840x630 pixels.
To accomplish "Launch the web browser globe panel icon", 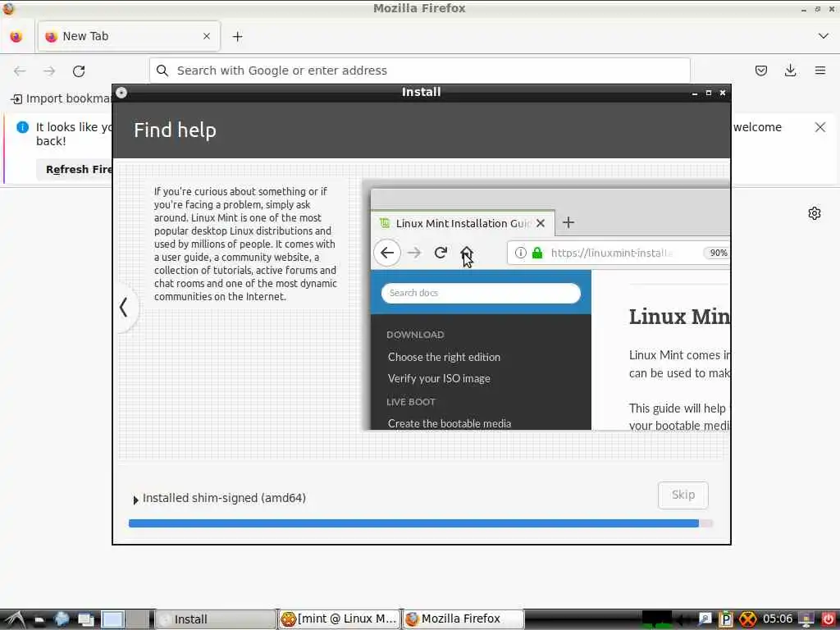I will (62, 619).
